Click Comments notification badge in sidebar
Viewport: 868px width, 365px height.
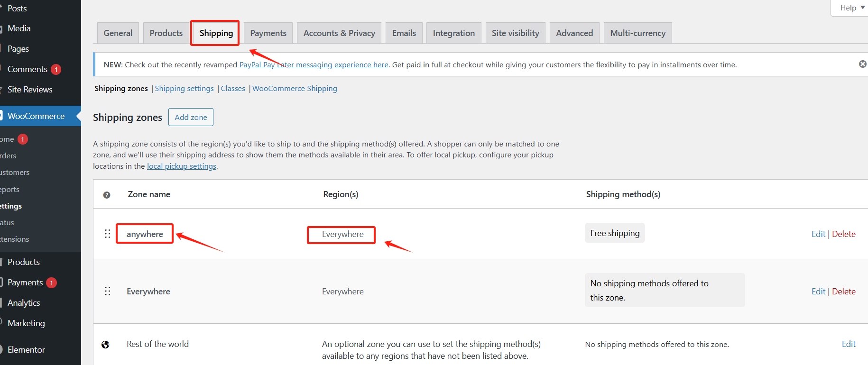click(x=56, y=69)
